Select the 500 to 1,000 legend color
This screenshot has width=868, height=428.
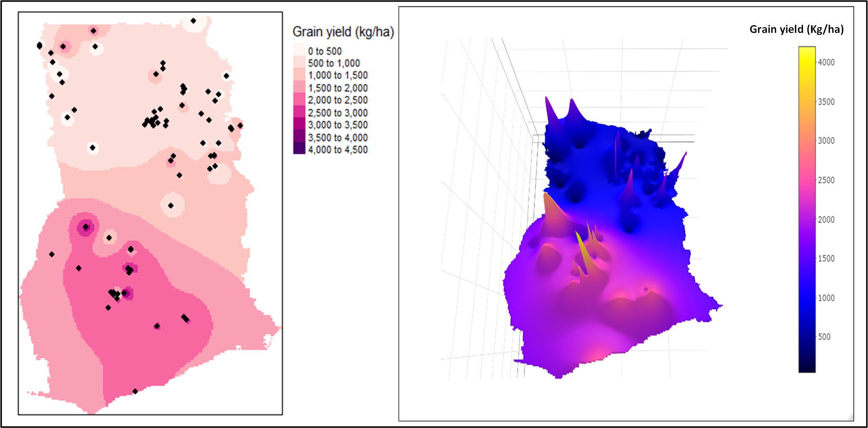[x=299, y=62]
